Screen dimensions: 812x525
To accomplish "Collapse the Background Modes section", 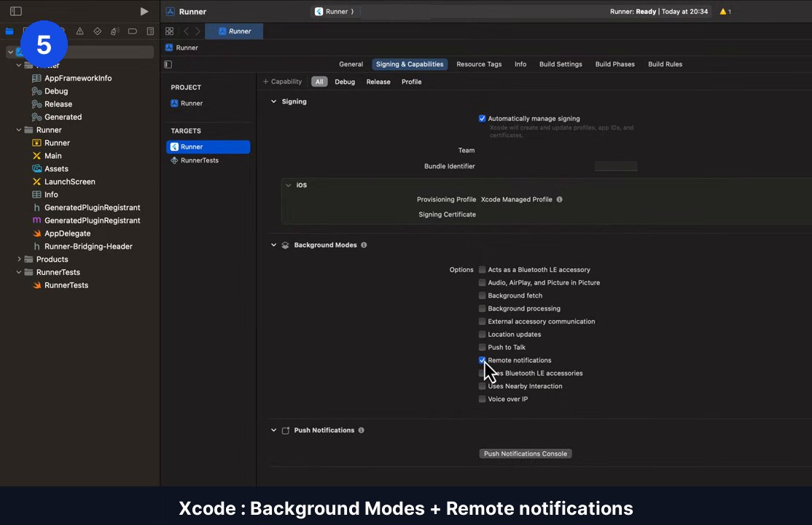I will pyautogui.click(x=273, y=245).
